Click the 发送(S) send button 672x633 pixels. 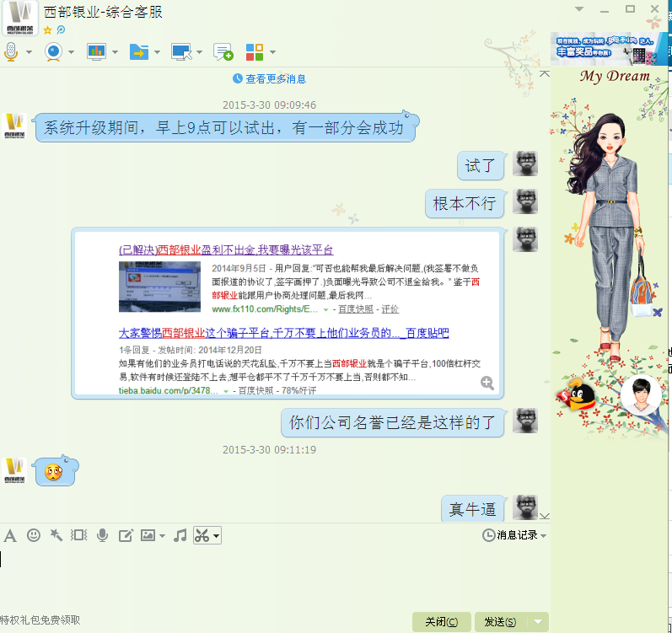coord(500,622)
